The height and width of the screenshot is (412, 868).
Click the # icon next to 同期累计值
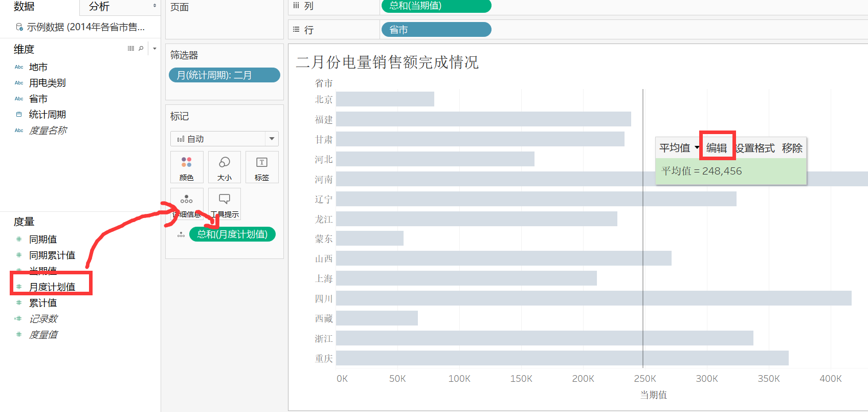pos(19,255)
